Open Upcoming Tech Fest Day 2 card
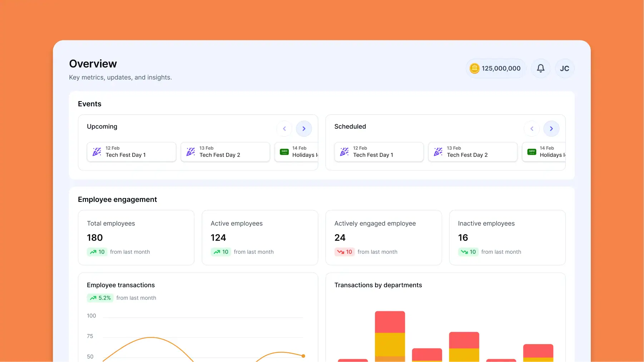 point(225,152)
